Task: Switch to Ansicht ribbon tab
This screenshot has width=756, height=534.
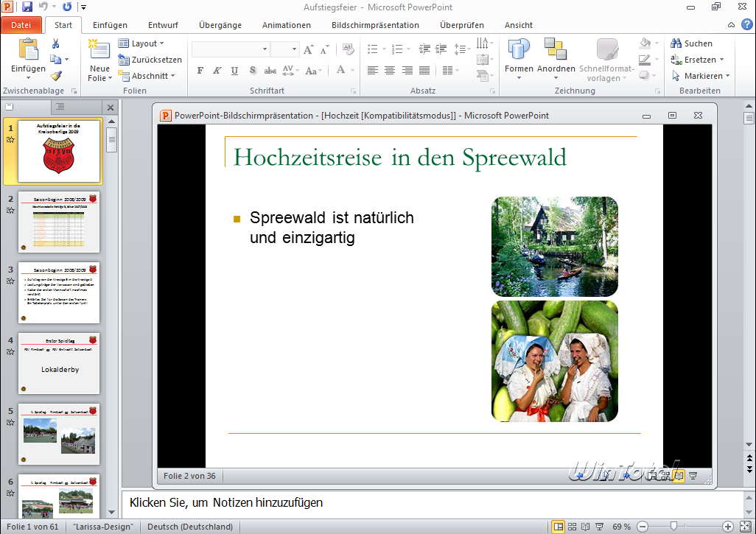Action: (518, 25)
